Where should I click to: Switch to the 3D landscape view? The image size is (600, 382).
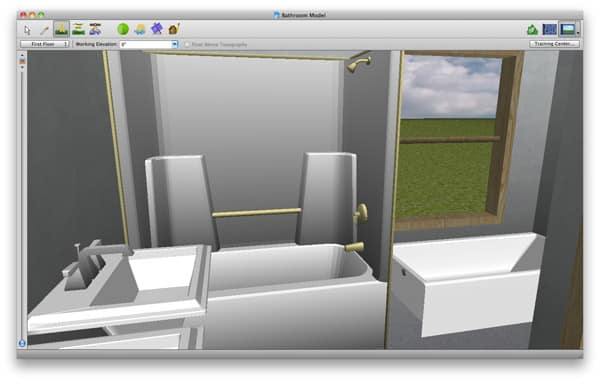567,29
